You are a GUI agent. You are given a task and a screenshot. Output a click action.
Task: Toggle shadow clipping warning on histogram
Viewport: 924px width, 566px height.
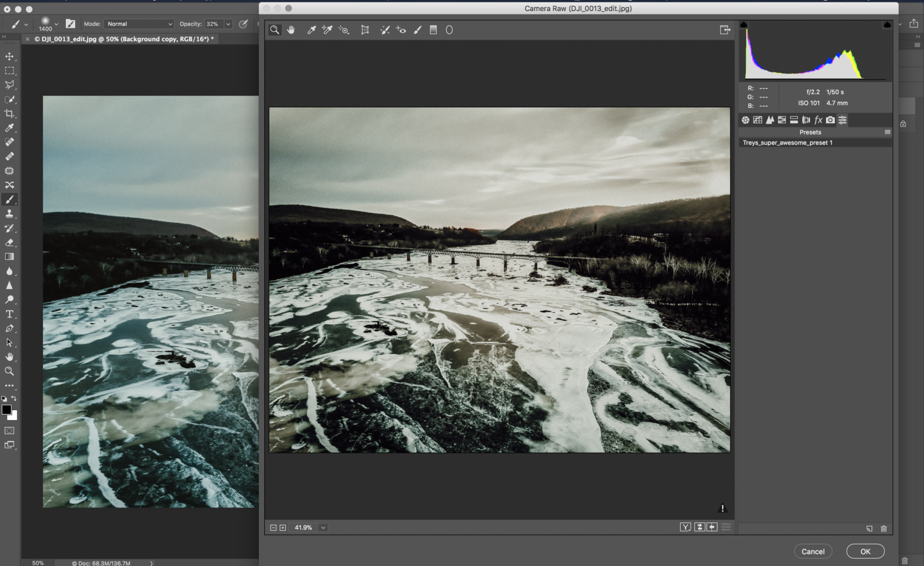(745, 23)
